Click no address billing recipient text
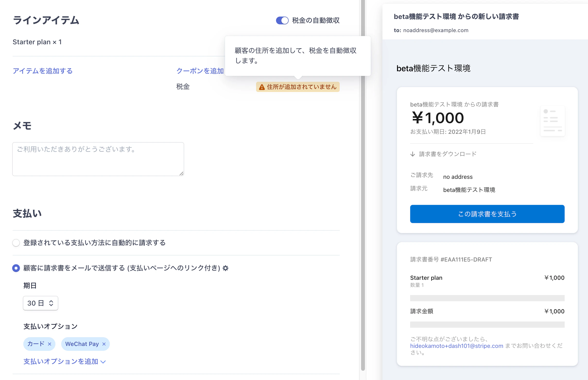This screenshot has width=588, height=380. (458, 177)
